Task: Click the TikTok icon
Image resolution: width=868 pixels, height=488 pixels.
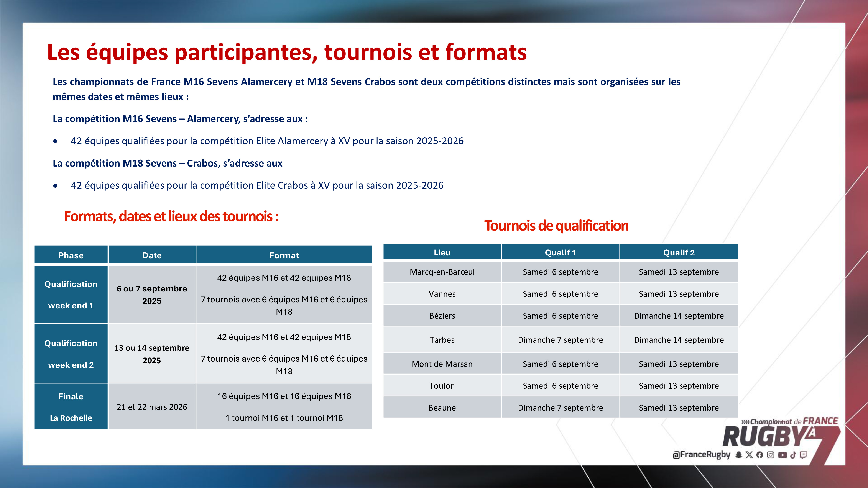Action: click(793, 455)
